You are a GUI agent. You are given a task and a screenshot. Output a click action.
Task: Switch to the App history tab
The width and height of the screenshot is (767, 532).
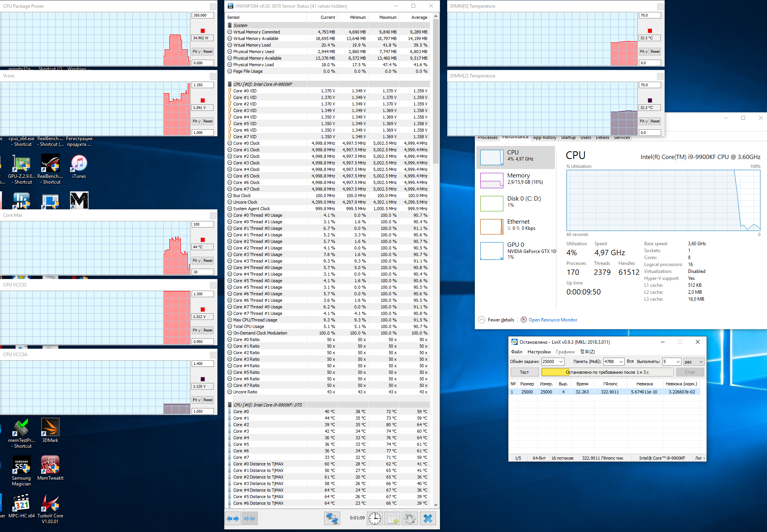pyautogui.click(x=544, y=138)
